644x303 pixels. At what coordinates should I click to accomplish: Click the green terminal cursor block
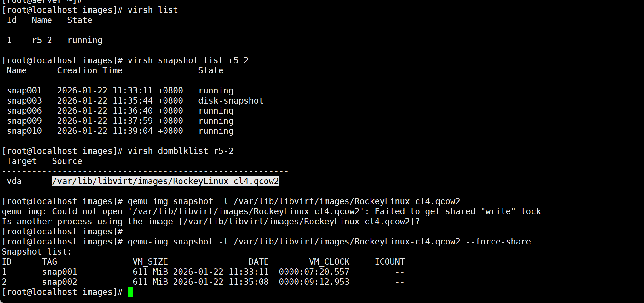click(130, 292)
